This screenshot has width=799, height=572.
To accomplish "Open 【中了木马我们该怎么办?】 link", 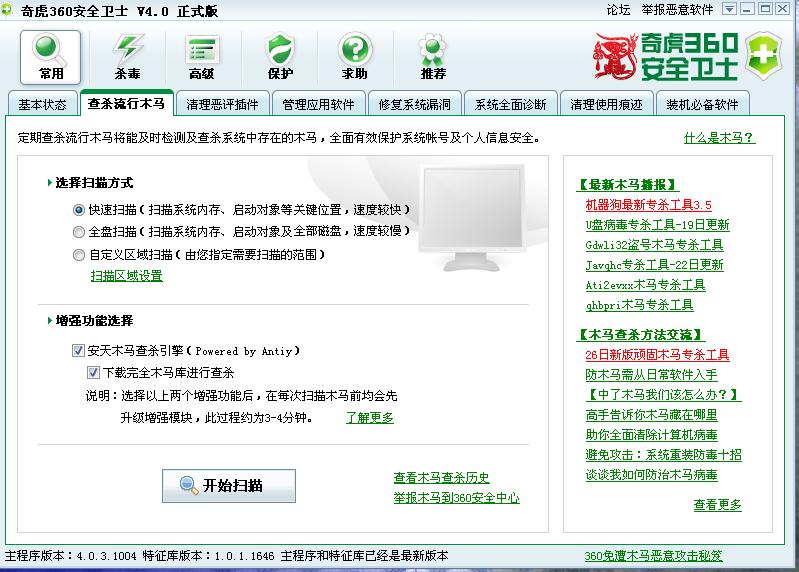I will (x=663, y=395).
